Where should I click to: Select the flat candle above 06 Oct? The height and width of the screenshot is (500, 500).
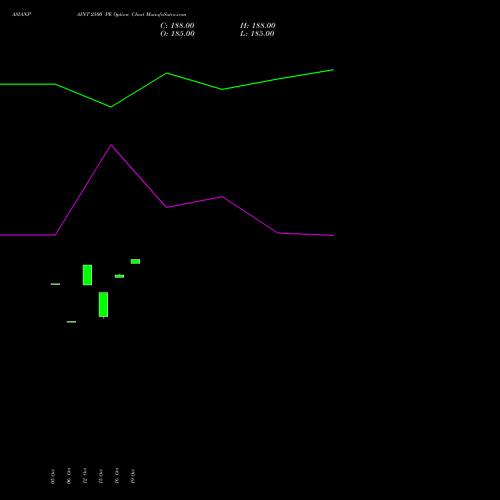[x=71, y=322]
